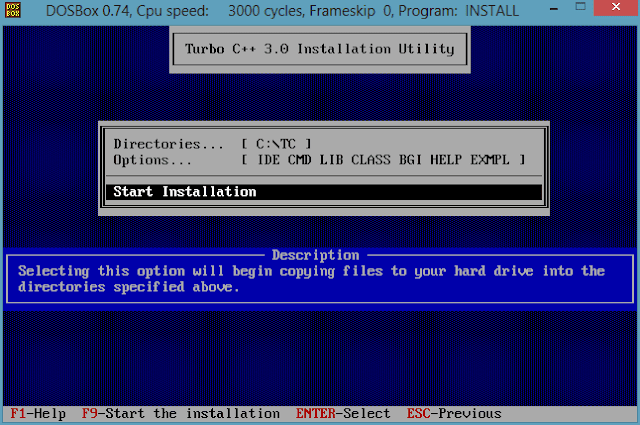Close the DOSBox window

(x=616, y=8)
